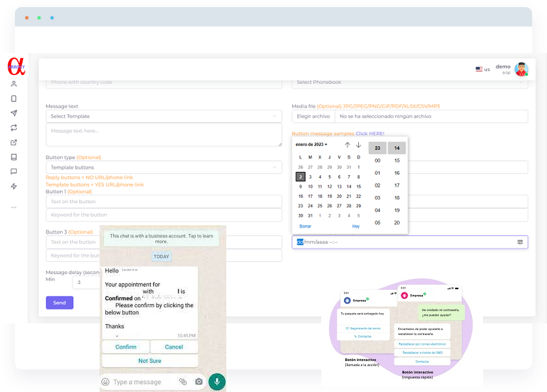Open the Select Template dropdown
This screenshot has height=392, width=547.
[164, 116]
